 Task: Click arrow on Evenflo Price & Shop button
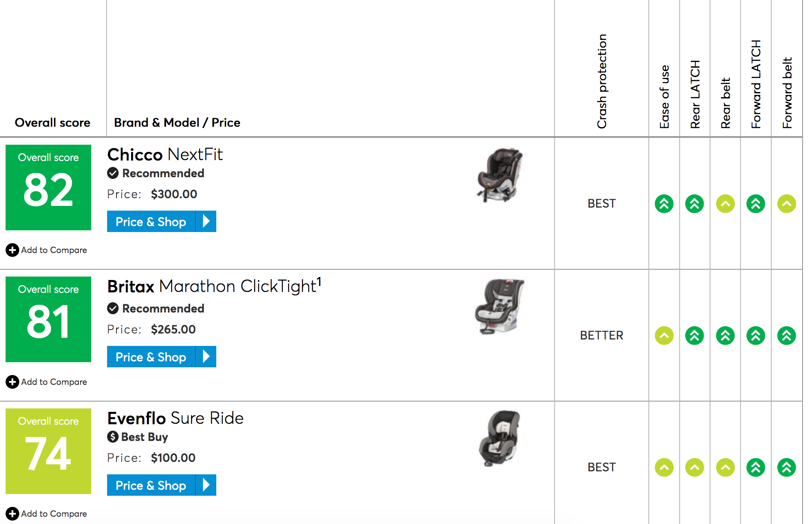click(x=206, y=485)
